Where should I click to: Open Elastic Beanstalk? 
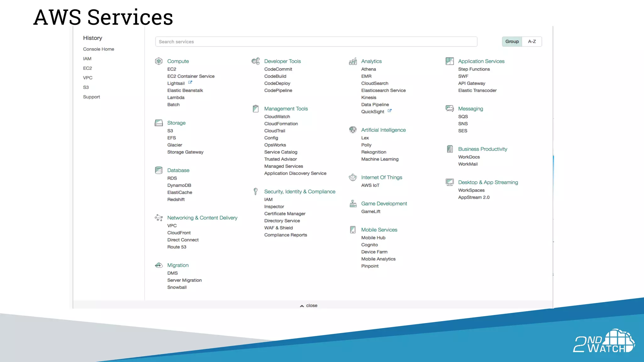click(185, 90)
